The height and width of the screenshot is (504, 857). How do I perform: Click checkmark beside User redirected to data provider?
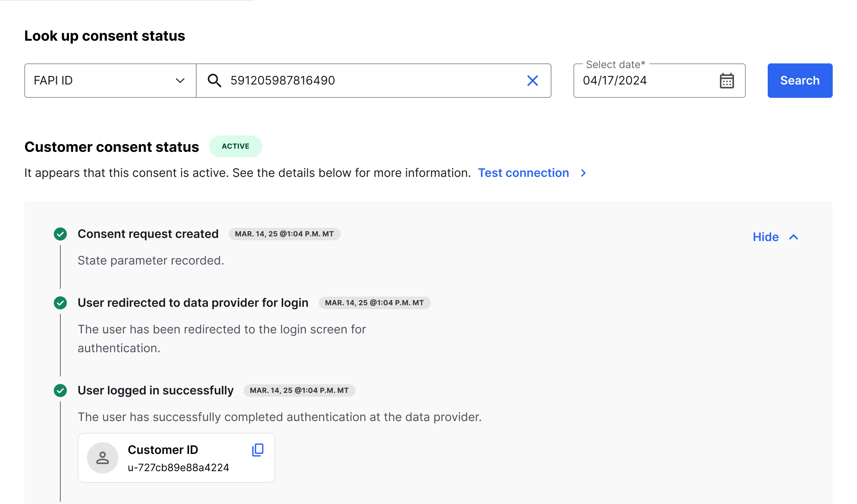60,303
